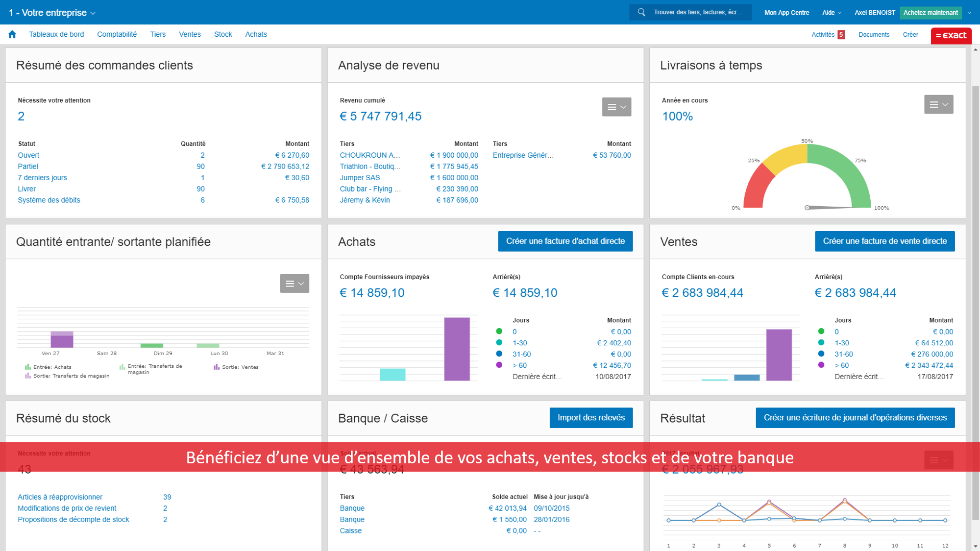The width and height of the screenshot is (980, 551).
Task: Open the home dashboard icon
Action: coord(13,34)
